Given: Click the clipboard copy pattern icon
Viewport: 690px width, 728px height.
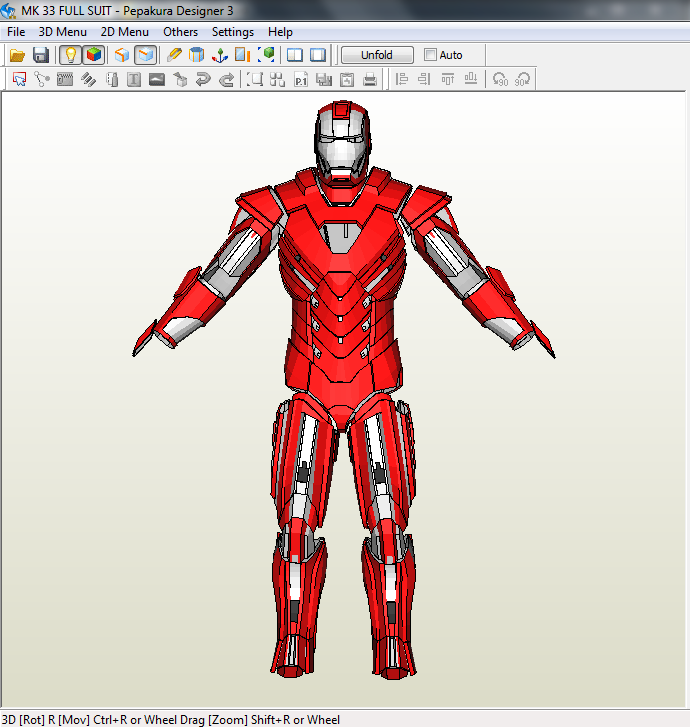Looking at the screenshot, I should click(x=347, y=79).
